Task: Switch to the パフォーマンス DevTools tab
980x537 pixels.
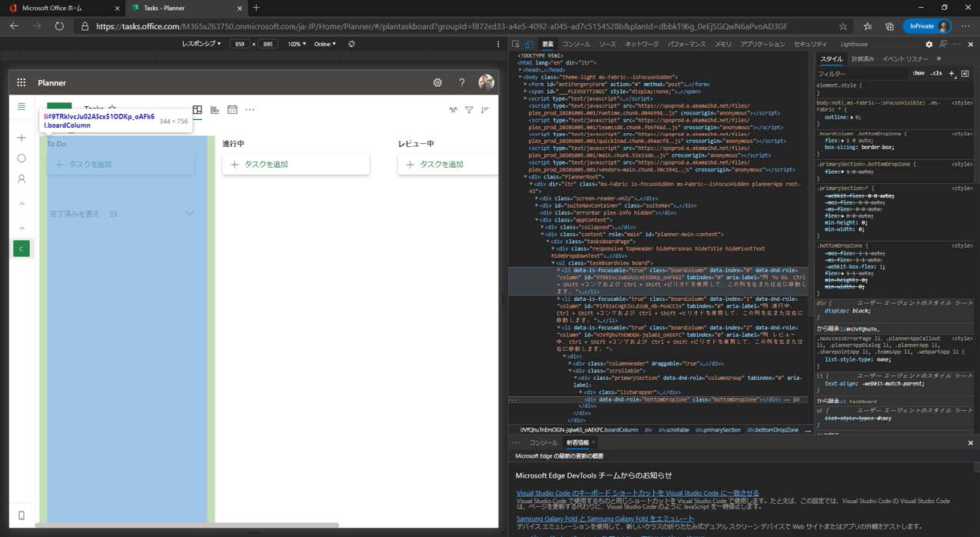Action: [x=686, y=45]
